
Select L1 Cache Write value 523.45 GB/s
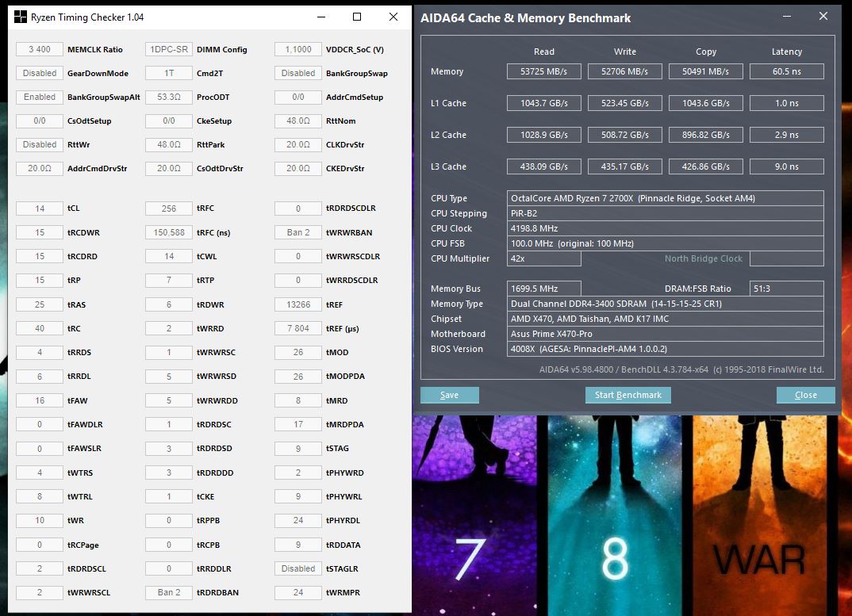[x=625, y=103]
